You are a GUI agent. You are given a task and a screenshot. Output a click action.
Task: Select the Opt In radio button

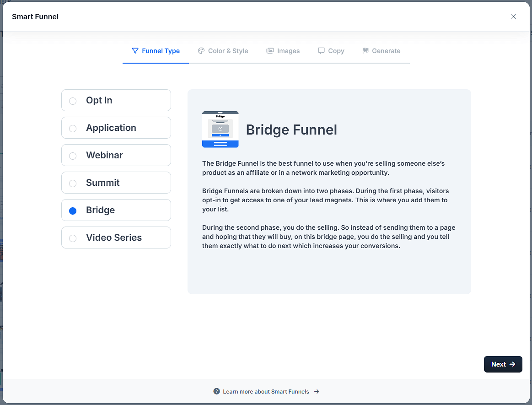coord(73,101)
